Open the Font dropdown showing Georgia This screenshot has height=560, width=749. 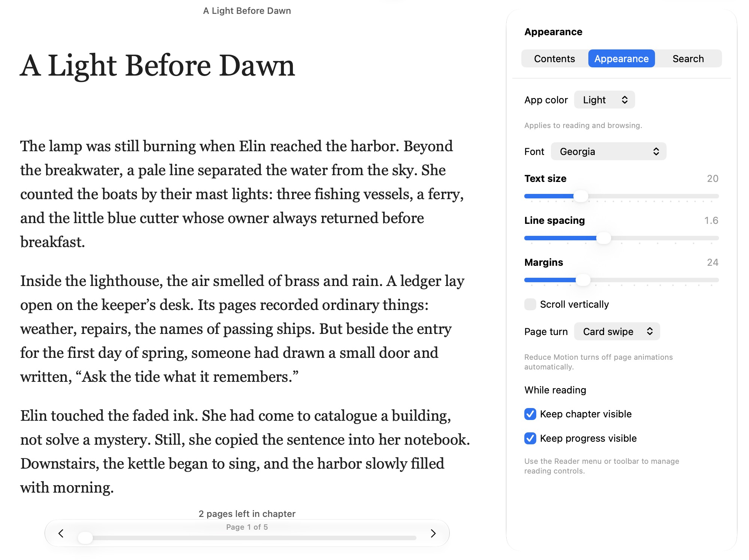[609, 152]
